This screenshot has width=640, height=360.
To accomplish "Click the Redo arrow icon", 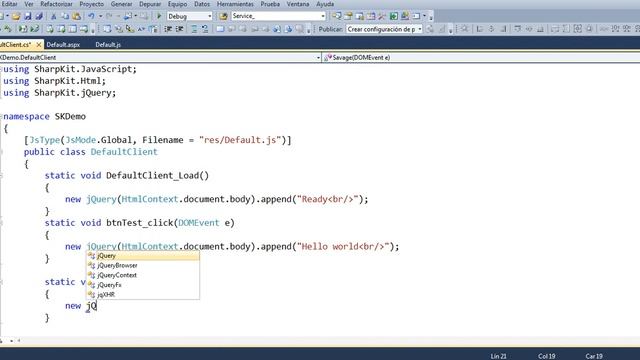I will click(109, 16).
